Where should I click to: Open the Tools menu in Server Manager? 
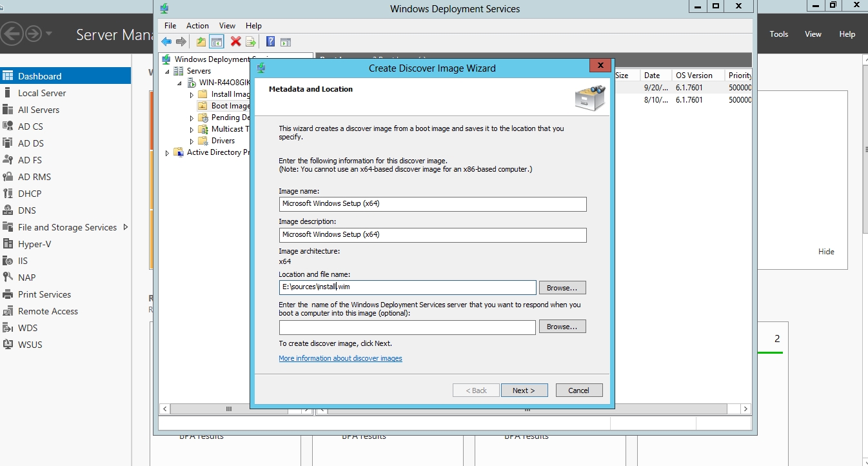click(778, 34)
